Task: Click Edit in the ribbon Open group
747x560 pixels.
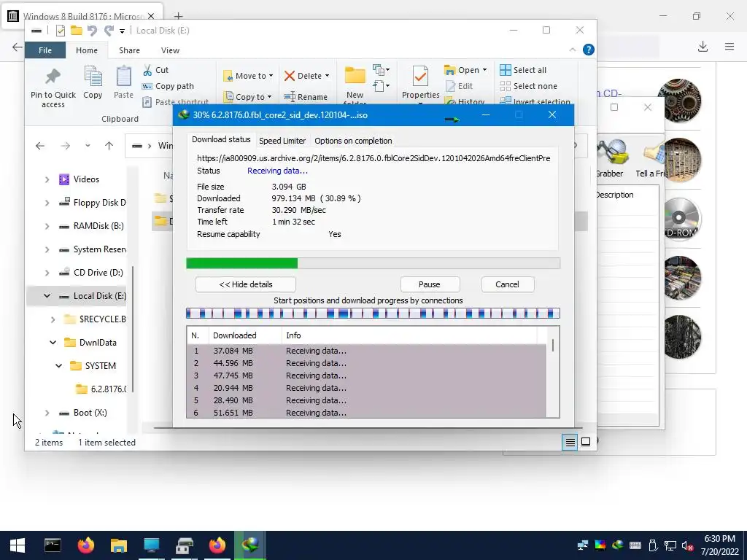Action: tap(460, 86)
